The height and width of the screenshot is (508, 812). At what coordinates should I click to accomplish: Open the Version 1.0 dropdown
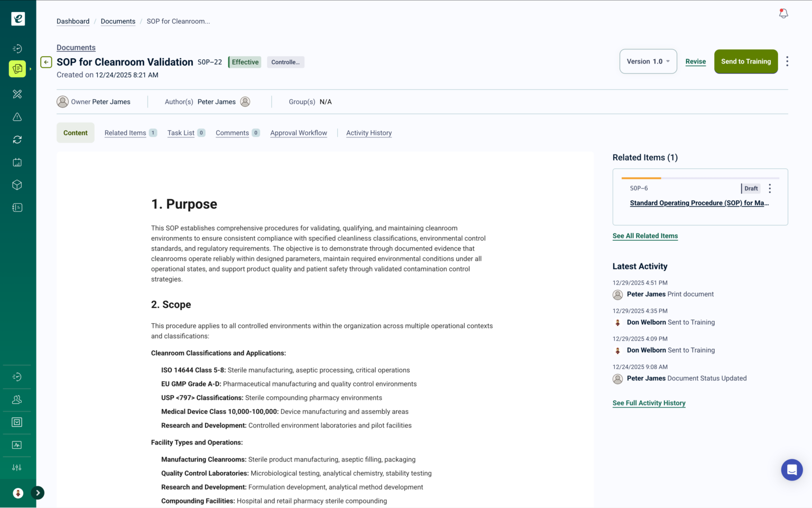(648, 61)
